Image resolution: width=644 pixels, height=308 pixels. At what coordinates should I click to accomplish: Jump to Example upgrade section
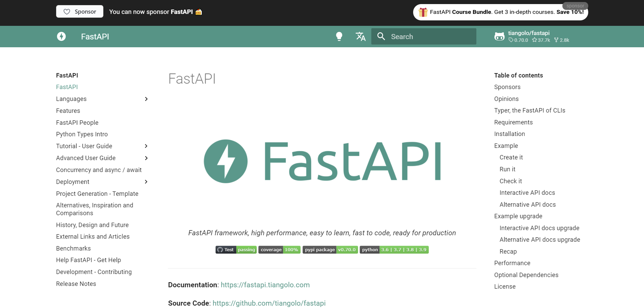(518, 216)
